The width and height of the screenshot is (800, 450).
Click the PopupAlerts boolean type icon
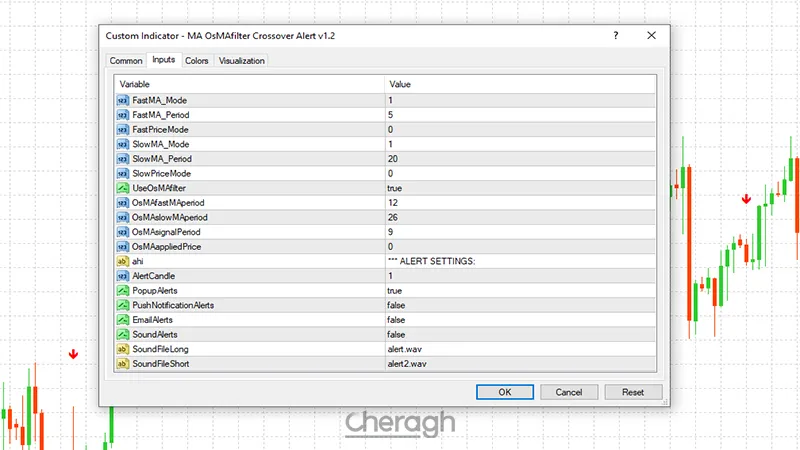(x=123, y=290)
